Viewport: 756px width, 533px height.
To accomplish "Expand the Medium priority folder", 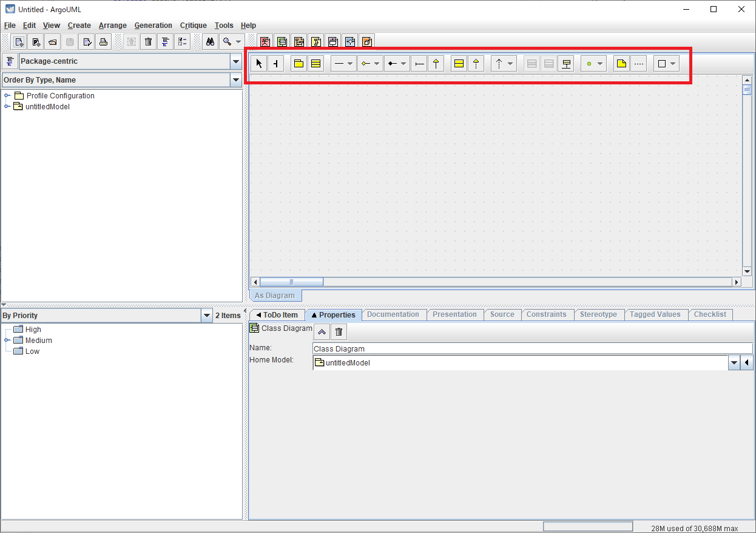I will [x=7, y=341].
